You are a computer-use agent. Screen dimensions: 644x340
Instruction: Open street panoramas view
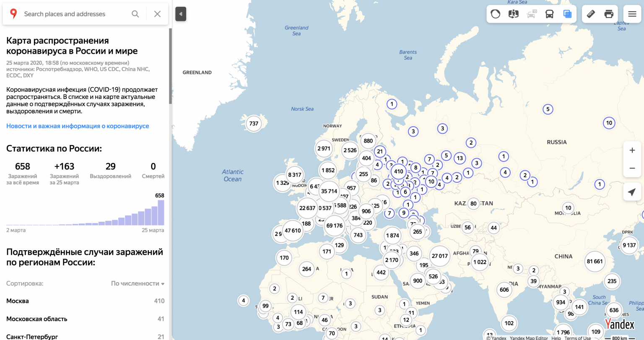tap(513, 14)
